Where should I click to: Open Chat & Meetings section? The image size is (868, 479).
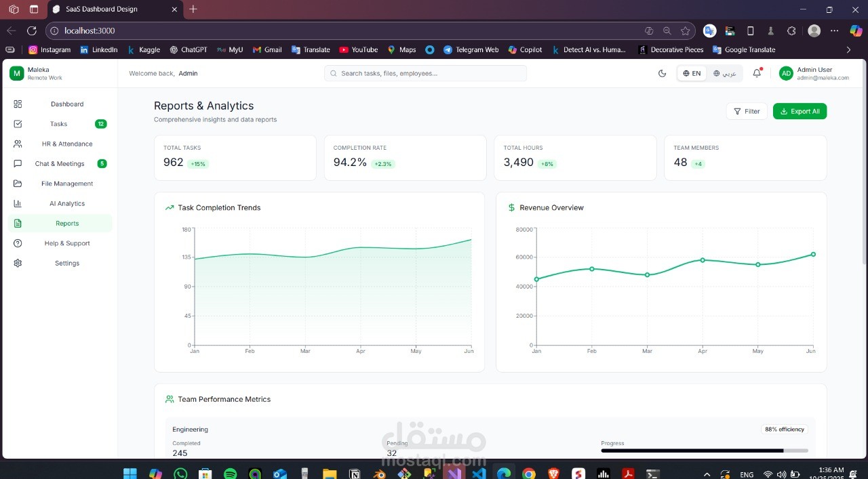pyautogui.click(x=60, y=164)
